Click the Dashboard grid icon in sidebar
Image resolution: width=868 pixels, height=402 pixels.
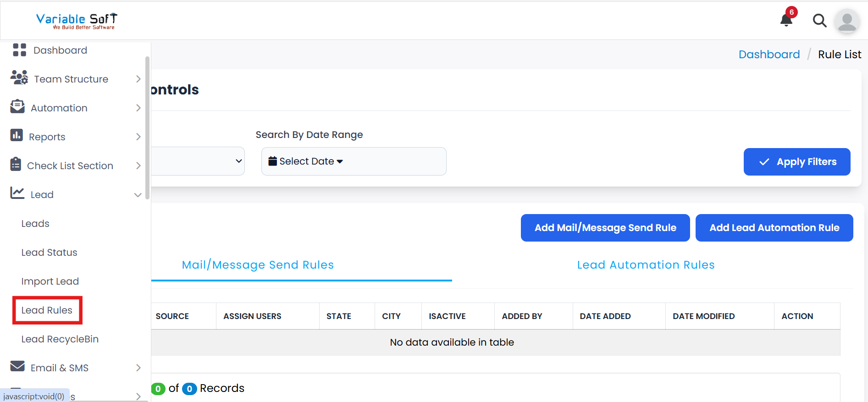click(x=19, y=50)
